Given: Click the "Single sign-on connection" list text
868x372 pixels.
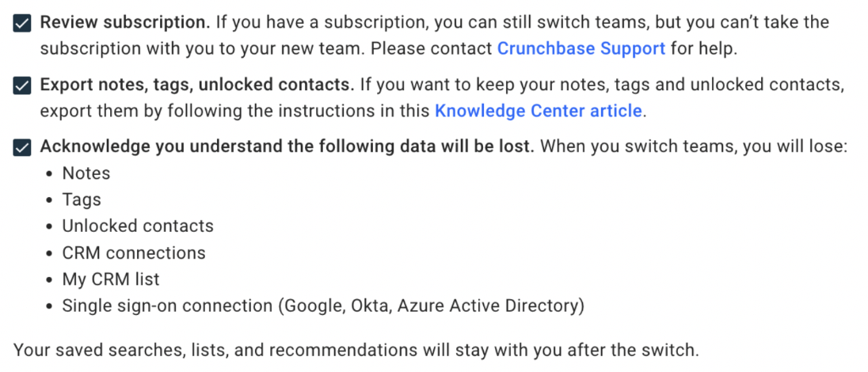Looking at the screenshot, I should coord(165,305).
